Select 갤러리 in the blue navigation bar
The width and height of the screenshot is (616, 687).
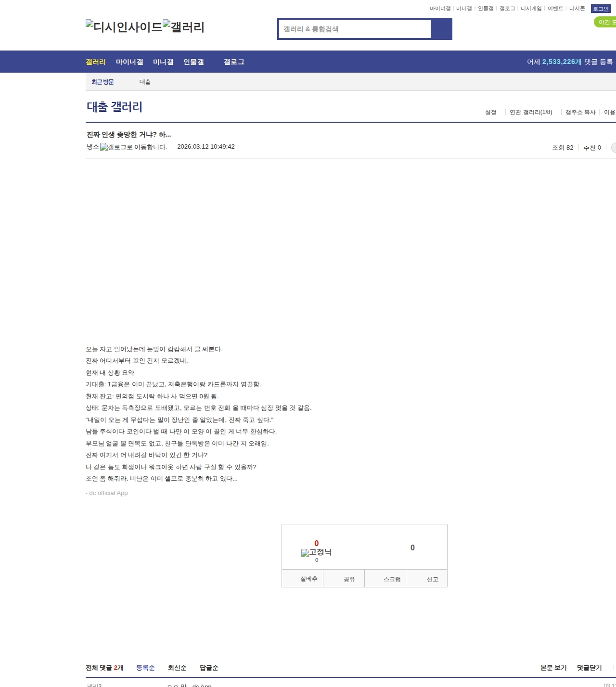(96, 62)
